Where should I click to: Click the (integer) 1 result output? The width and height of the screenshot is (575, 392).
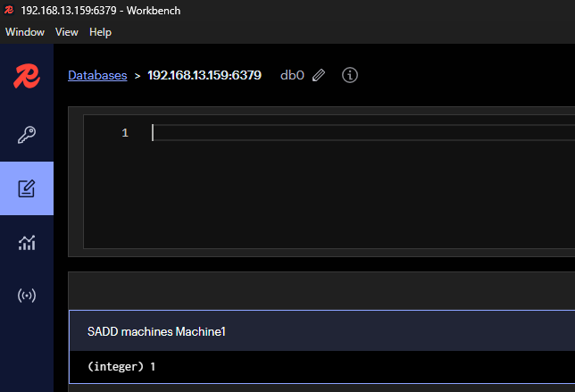tap(121, 366)
